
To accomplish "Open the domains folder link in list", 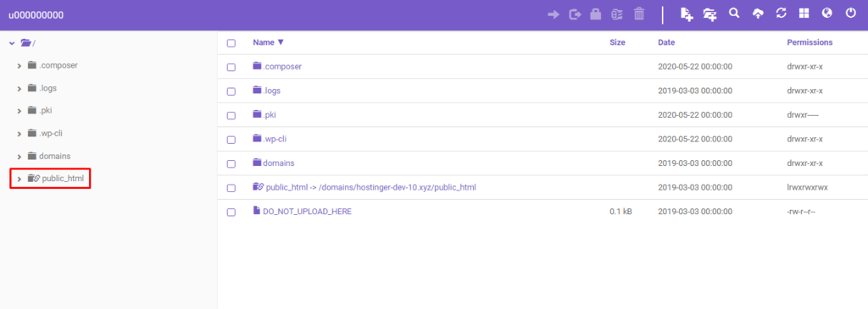I will pos(278,163).
